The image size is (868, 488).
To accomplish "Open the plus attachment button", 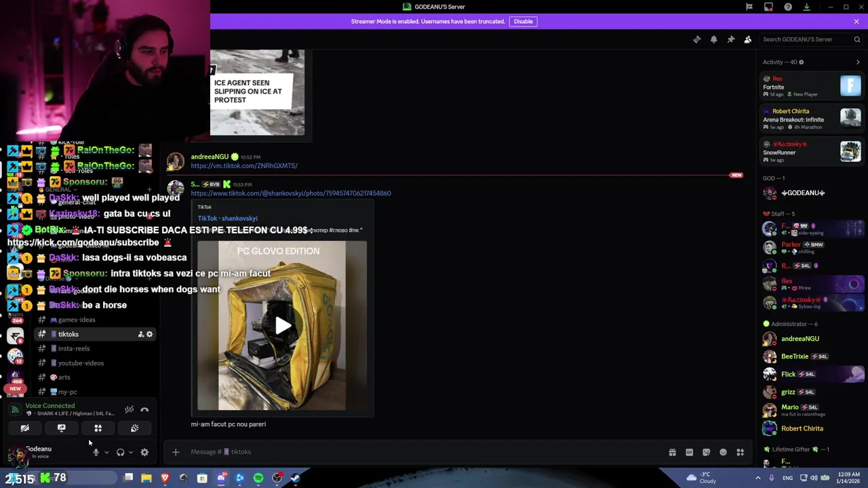I will click(x=176, y=452).
